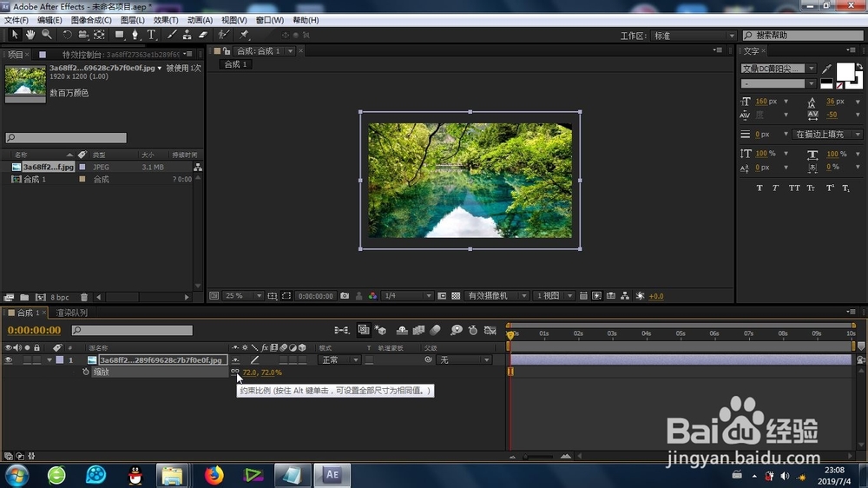Click the fast previews icon
Viewport: 868px width, 488px height.
(597, 296)
